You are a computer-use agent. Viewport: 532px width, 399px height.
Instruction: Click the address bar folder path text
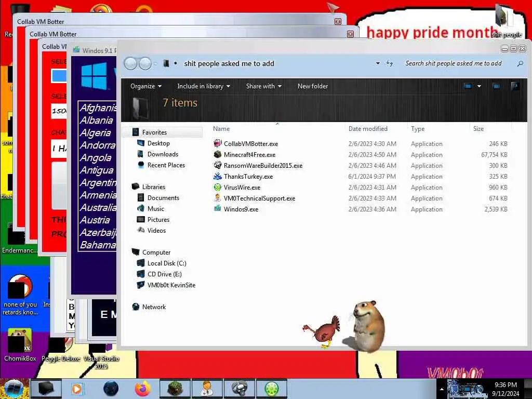229,63
